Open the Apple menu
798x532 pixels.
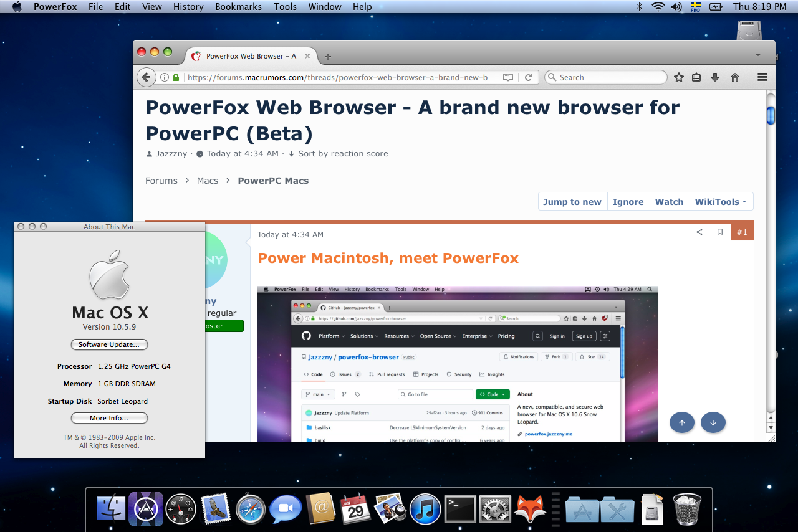[17, 7]
